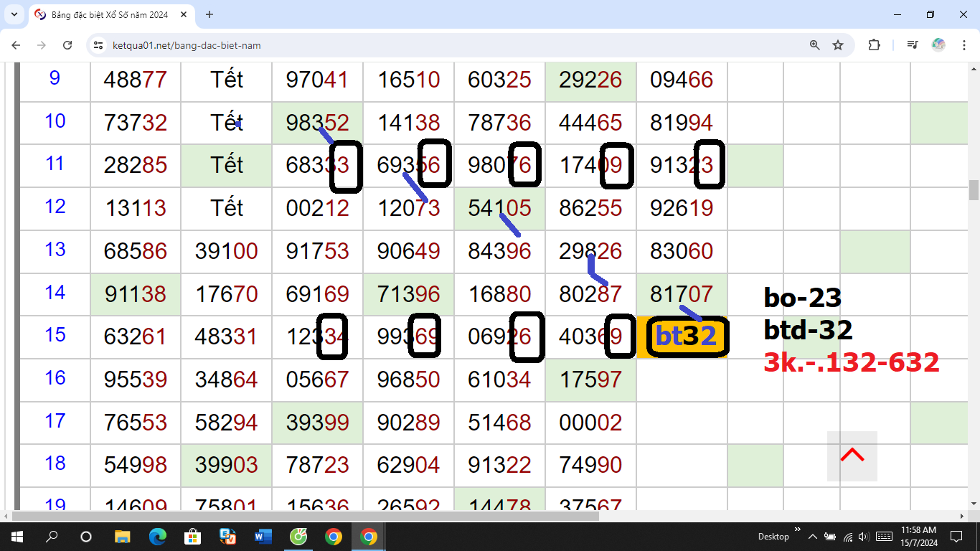This screenshot has height=551, width=980.
Task: Expand the tab search dropdown arrow
Action: coord(15,14)
